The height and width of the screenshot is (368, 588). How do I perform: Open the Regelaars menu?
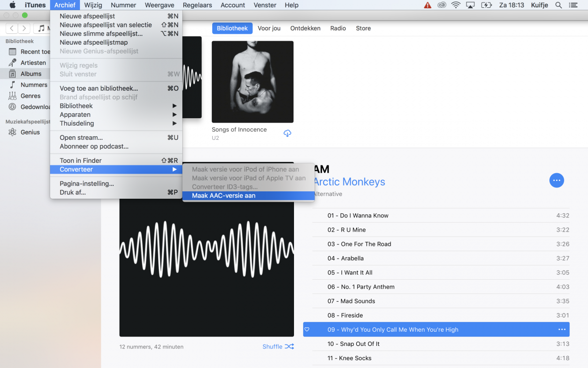click(x=197, y=5)
